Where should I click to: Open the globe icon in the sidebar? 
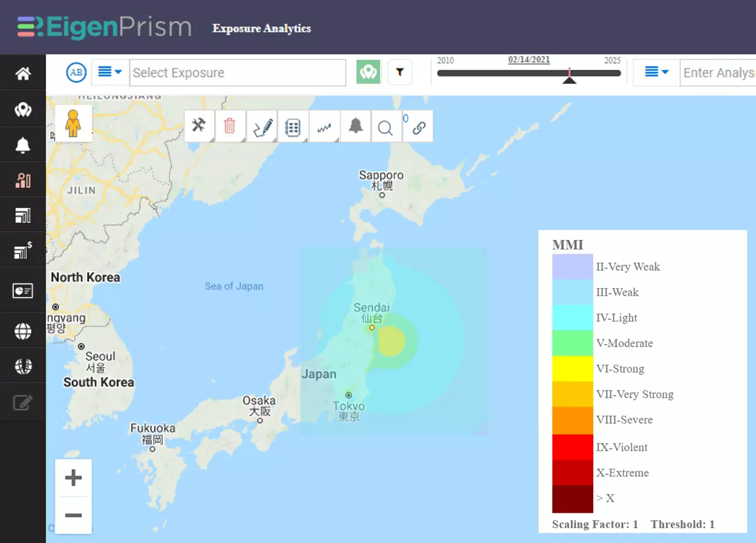pyautogui.click(x=23, y=331)
